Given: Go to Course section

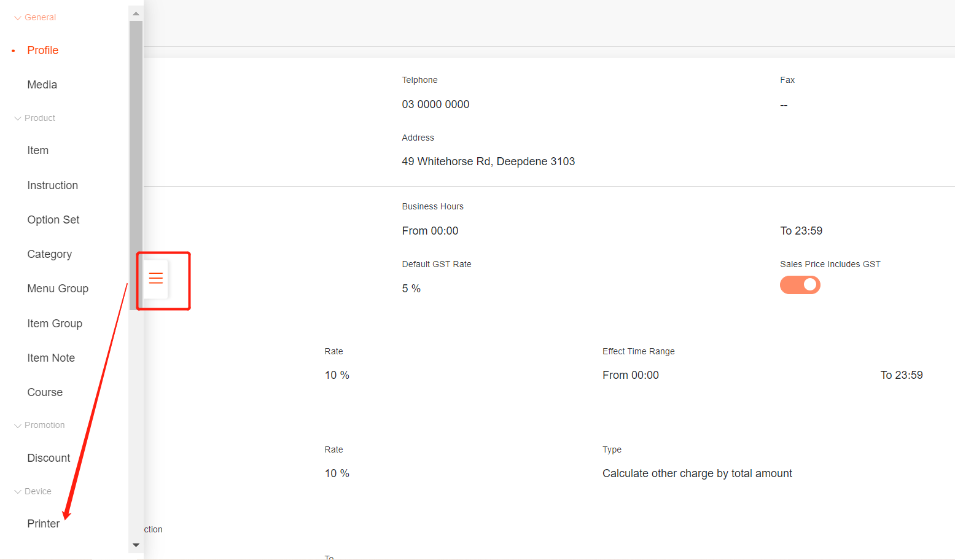Looking at the screenshot, I should coord(45,392).
